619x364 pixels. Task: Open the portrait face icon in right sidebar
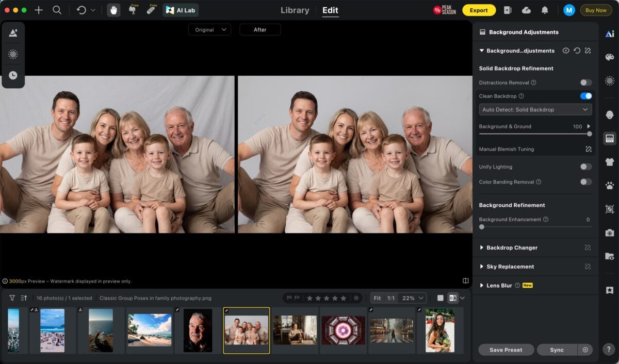(610, 114)
